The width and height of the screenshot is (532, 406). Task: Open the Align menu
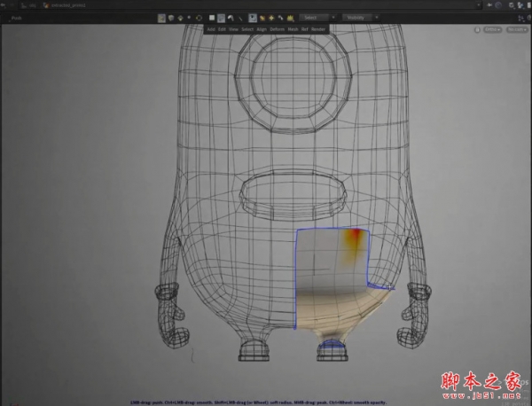point(262,29)
